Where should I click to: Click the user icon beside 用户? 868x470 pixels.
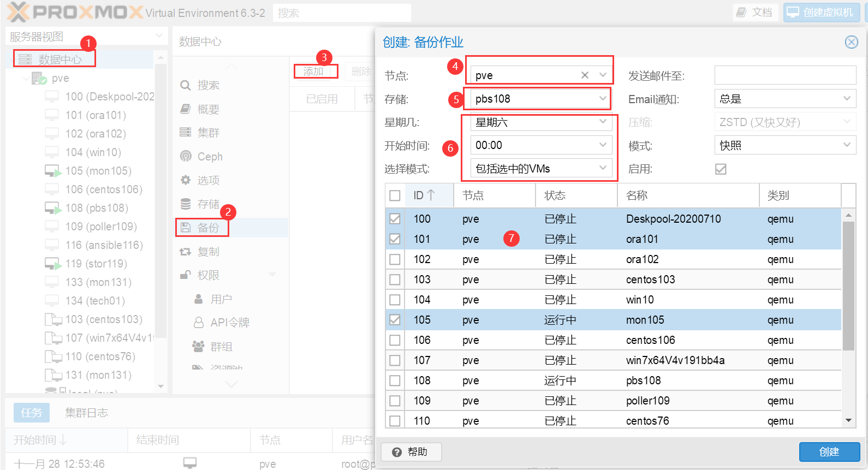(199, 299)
